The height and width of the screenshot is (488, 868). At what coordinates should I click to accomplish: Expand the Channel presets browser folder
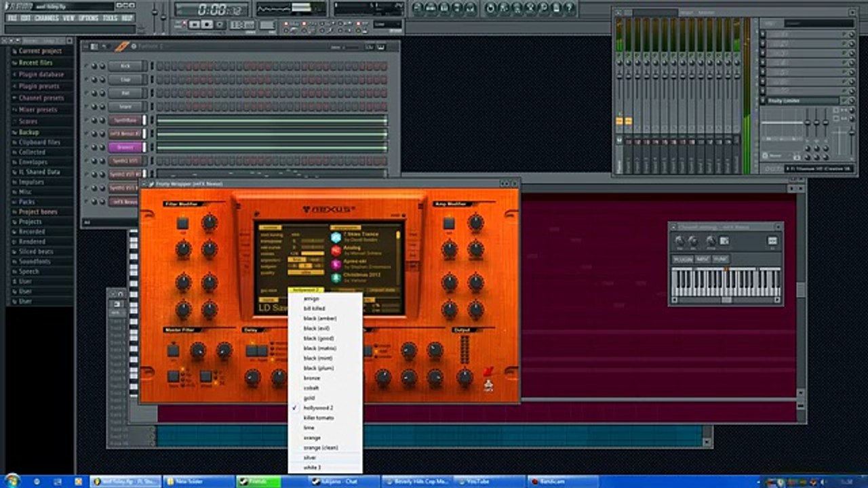41,98
